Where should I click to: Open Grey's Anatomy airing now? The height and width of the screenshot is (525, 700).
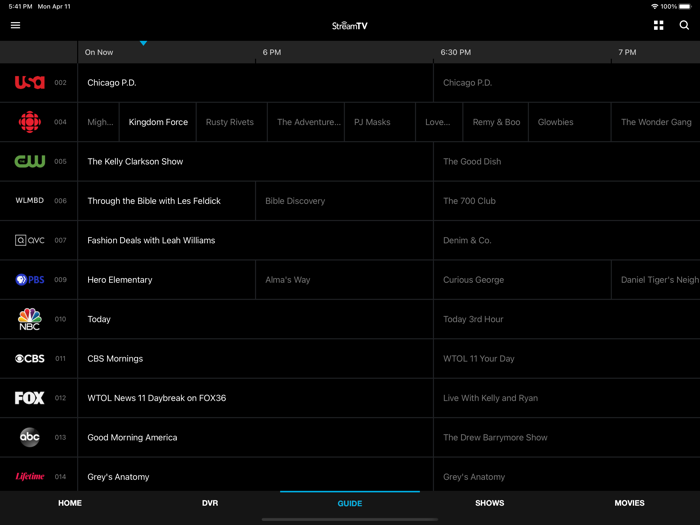(255, 475)
